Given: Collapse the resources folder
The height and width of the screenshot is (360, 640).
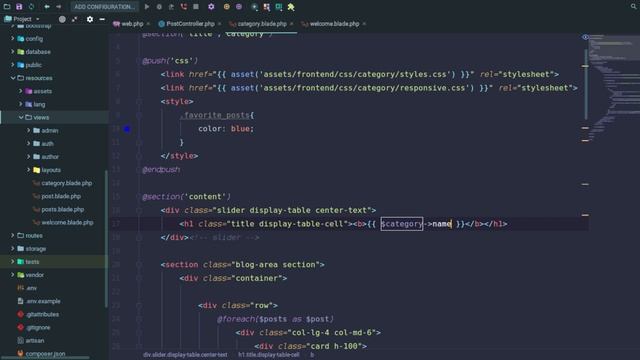Looking at the screenshot, I should pos(13,78).
